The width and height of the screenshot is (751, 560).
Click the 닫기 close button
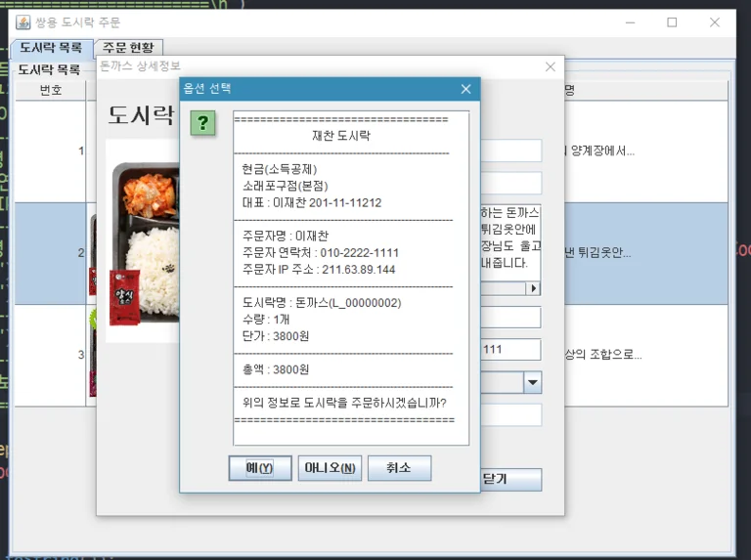pos(510,479)
